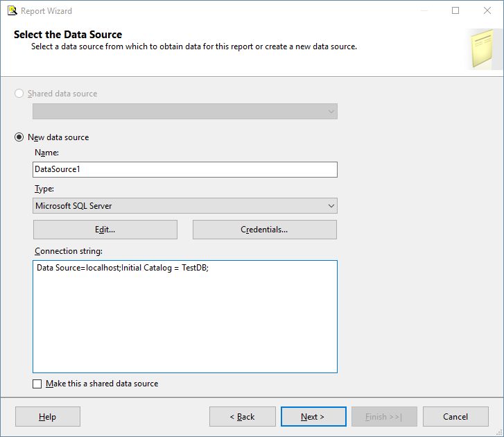504x437 pixels.
Task: Select the Shared data source radio button
Action: (x=19, y=94)
